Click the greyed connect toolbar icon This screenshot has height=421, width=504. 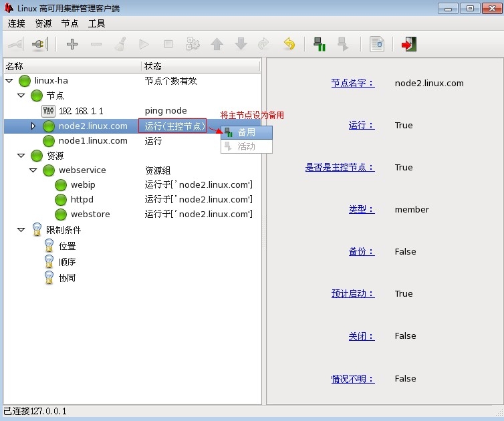pyautogui.click(x=16, y=44)
